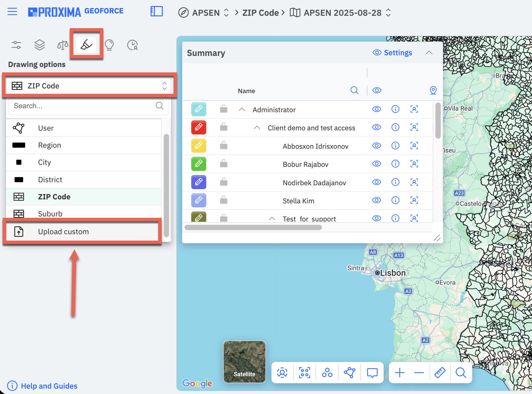Select the balance scales tool icon
This screenshot has height=394, width=532.
click(x=63, y=45)
